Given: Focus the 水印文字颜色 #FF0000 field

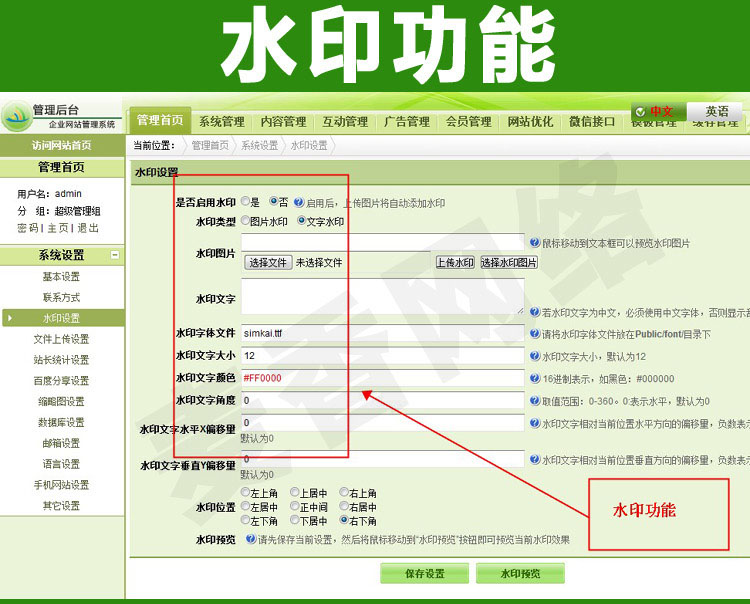Looking at the screenshot, I should pyautogui.click(x=383, y=378).
